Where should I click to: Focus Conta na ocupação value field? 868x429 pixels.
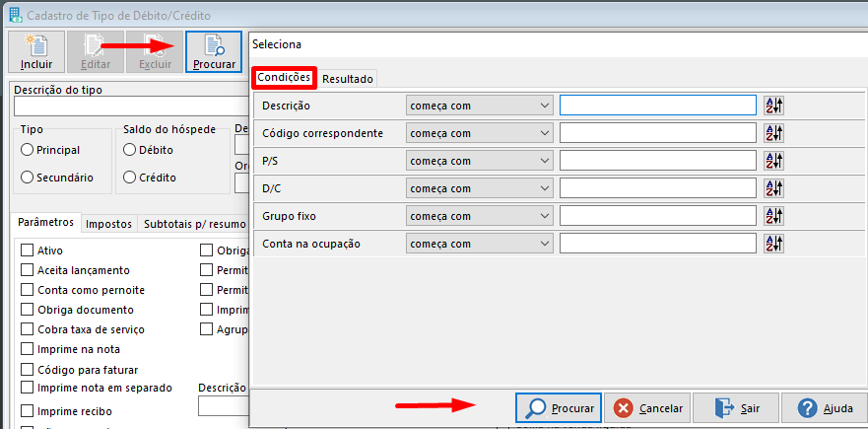coord(657,244)
